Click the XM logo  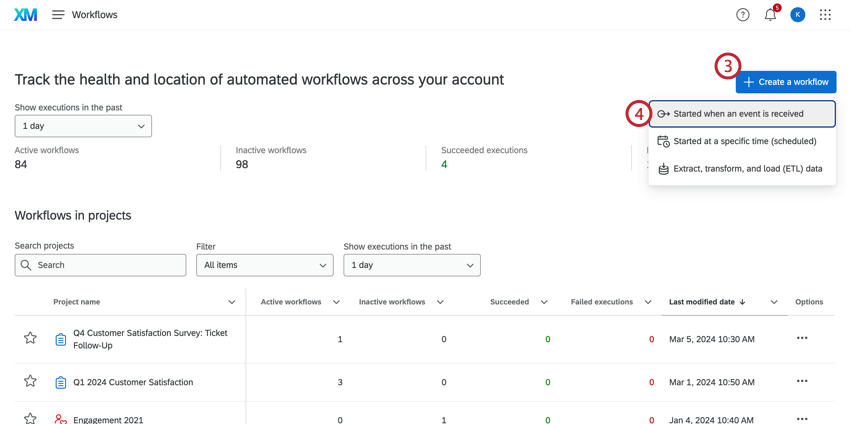[26, 15]
